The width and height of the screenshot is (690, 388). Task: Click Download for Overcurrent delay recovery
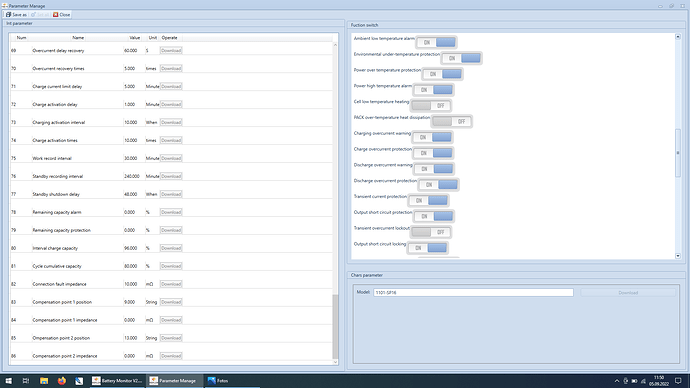click(171, 51)
